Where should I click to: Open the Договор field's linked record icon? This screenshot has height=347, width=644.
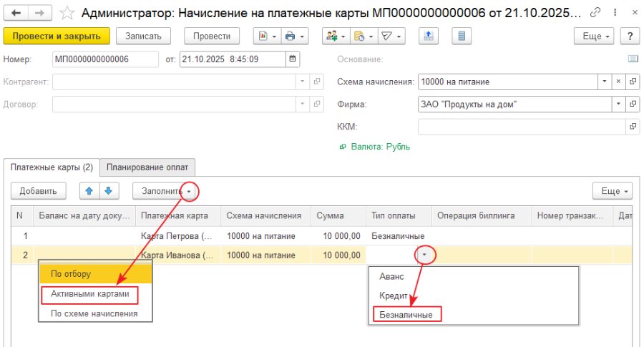317,104
